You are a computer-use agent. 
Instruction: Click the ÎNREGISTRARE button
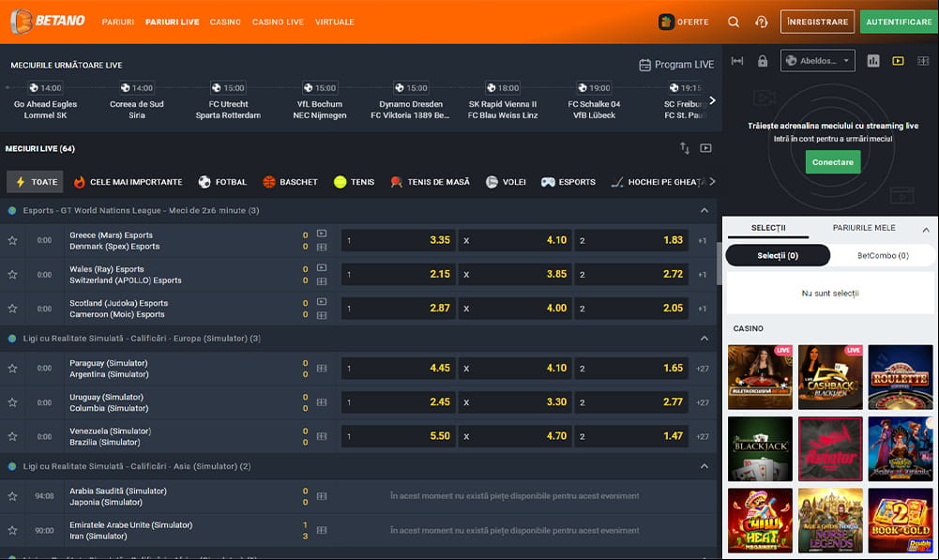point(817,23)
